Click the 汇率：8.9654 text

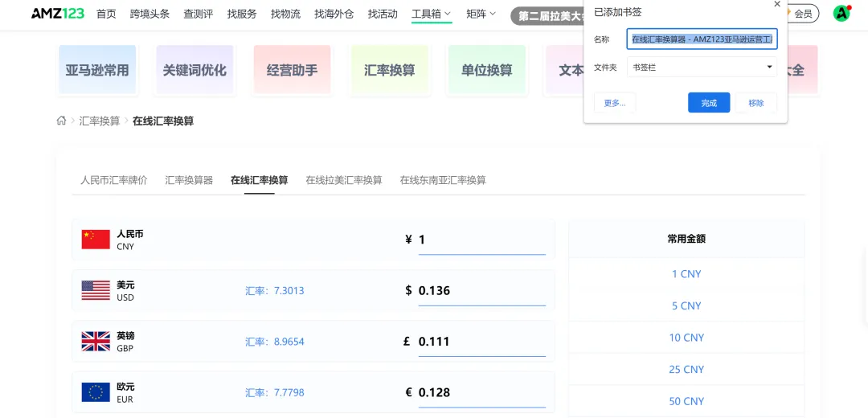[275, 342]
